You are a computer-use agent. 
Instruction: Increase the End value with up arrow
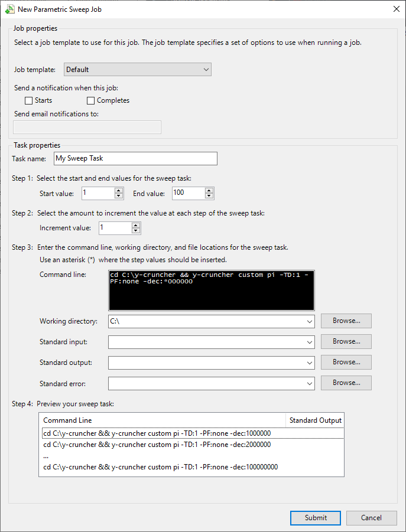tap(209, 191)
